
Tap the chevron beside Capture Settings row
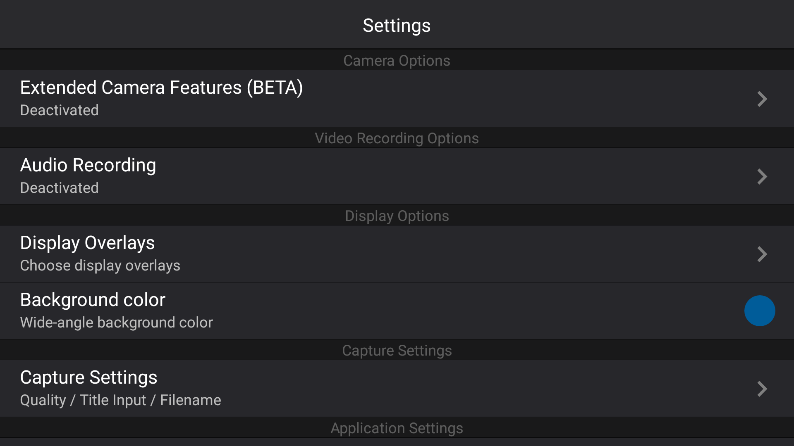(762, 389)
